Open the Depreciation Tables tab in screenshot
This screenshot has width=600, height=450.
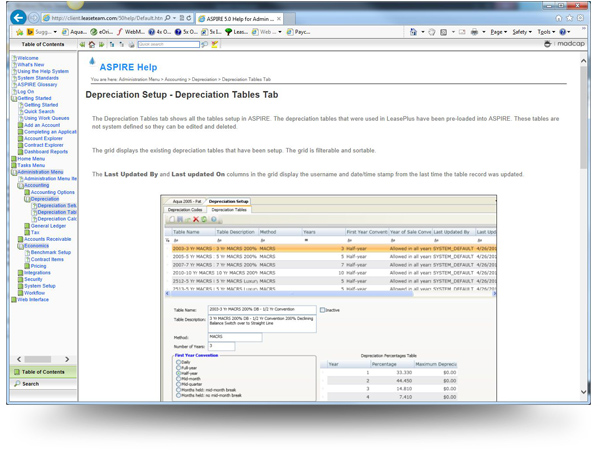tap(229, 210)
